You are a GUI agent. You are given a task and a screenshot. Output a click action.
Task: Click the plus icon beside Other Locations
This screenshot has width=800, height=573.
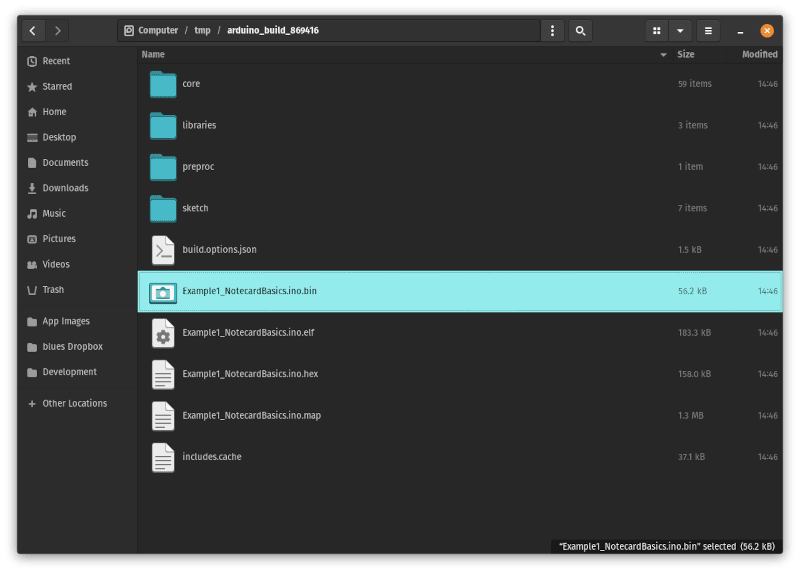click(x=32, y=404)
